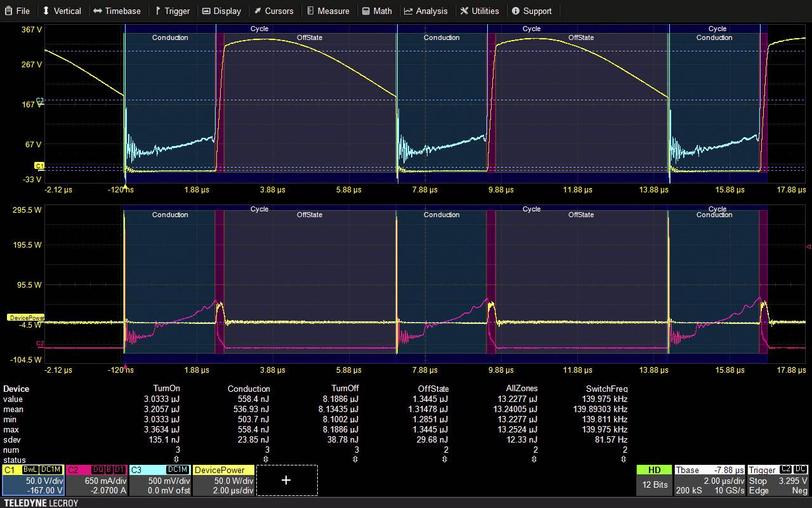This screenshot has height=508, width=812.
Task: Click the Trigger flag icon
Action: click(x=157, y=11)
